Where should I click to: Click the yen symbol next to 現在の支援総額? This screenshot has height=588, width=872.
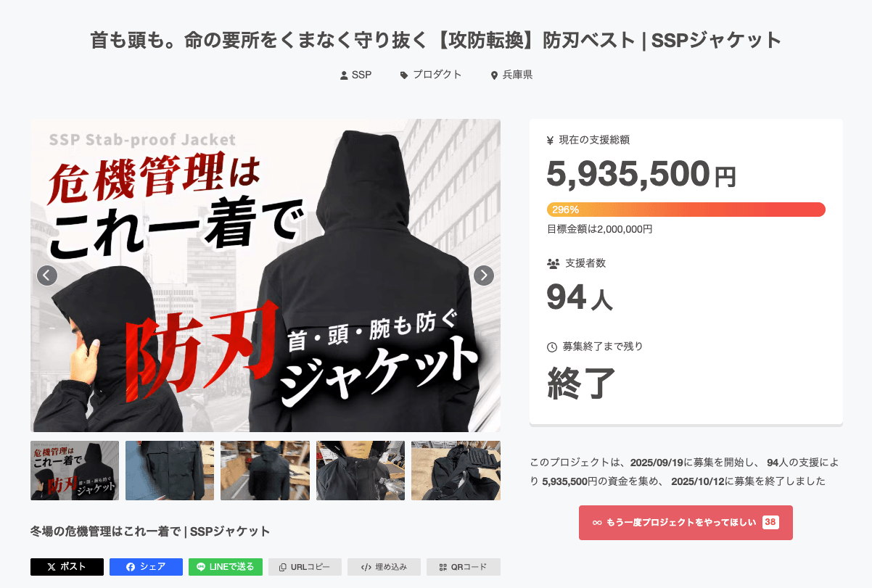[x=550, y=140]
